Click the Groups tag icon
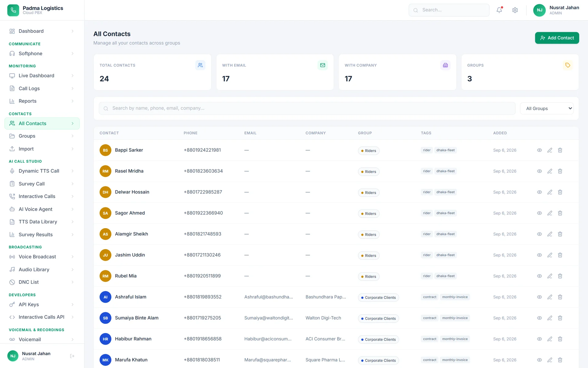Image resolution: width=588 pixels, height=368 pixels. 567,65
